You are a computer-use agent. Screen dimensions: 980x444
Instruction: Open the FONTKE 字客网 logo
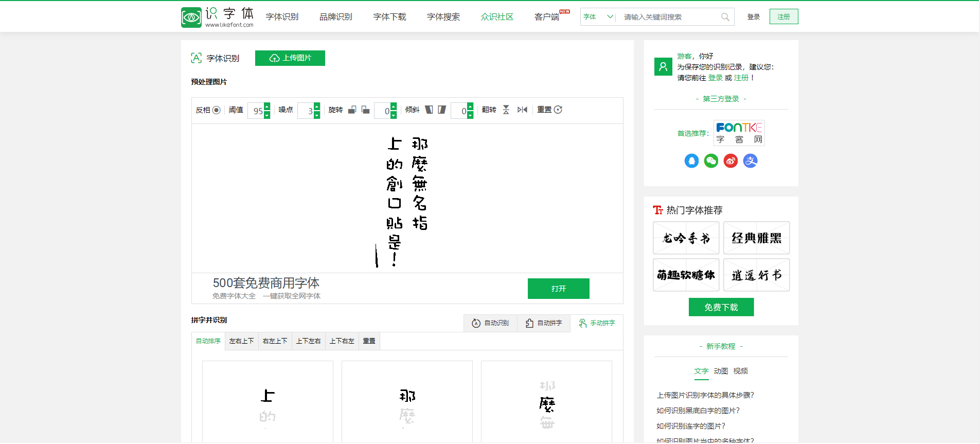pyautogui.click(x=739, y=133)
